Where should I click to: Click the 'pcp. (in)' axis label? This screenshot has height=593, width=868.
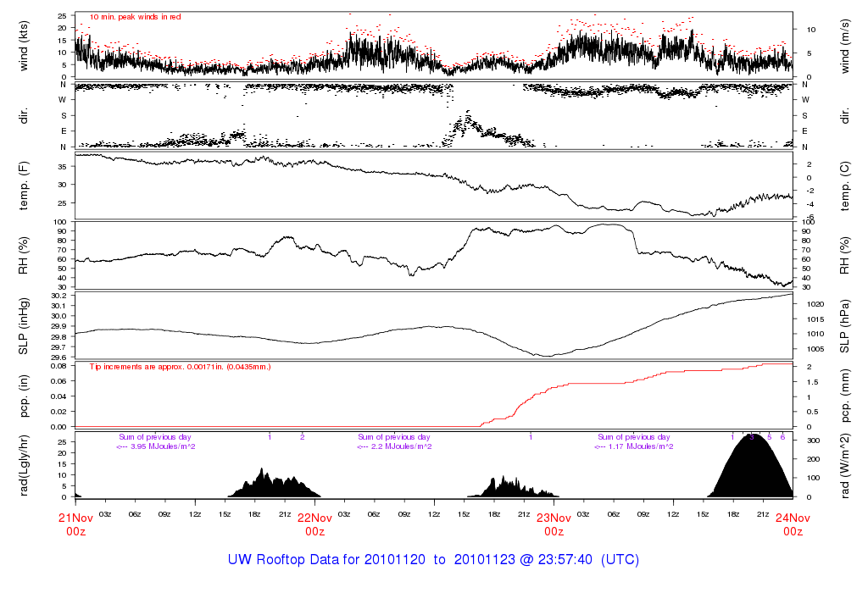click(23, 396)
